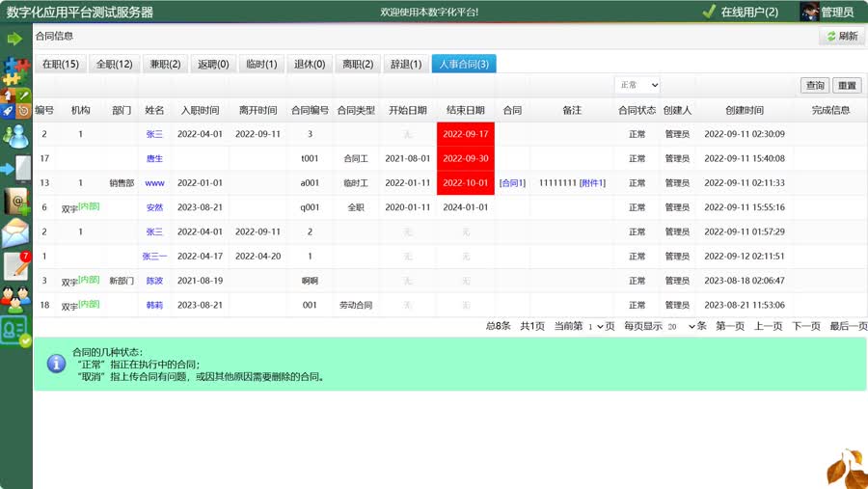This screenshot has height=489, width=868.
Task: Open the current page number dropdown
Action: (x=595, y=327)
